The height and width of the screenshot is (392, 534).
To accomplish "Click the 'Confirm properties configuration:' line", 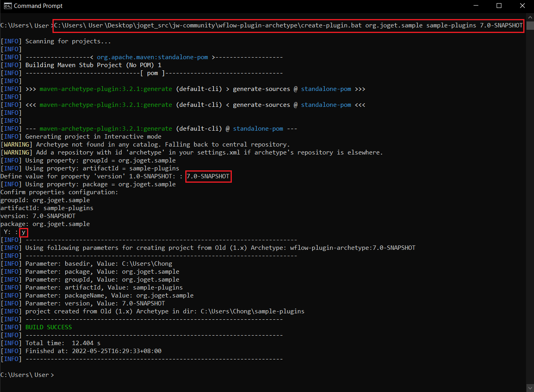I will [59, 192].
